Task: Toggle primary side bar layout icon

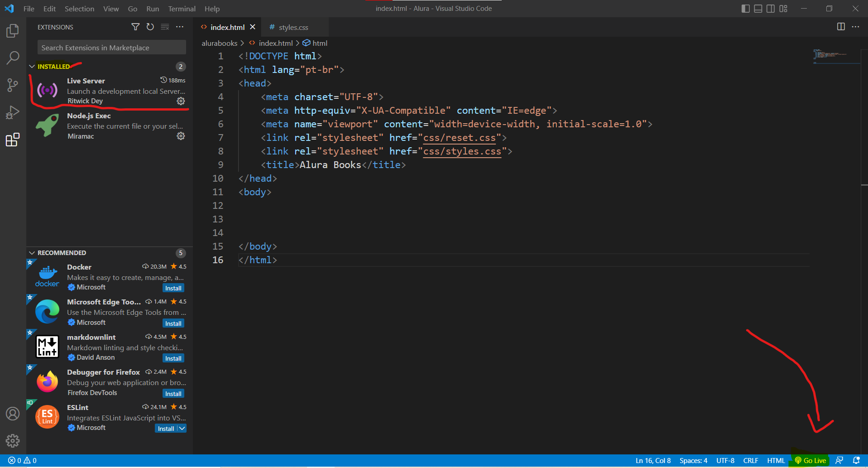Action: tap(745, 9)
